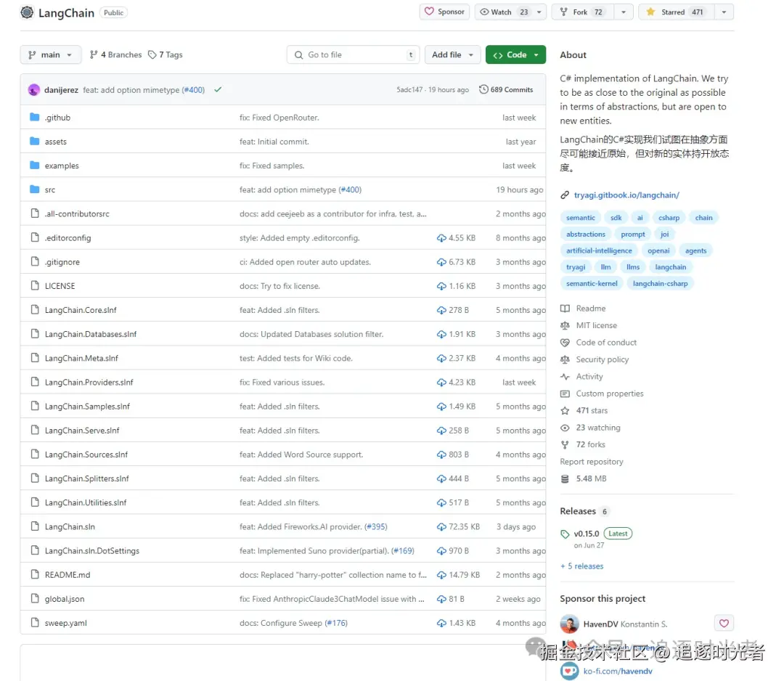
Task: Open the Fork dropdown arrow
Action: pyautogui.click(x=624, y=12)
